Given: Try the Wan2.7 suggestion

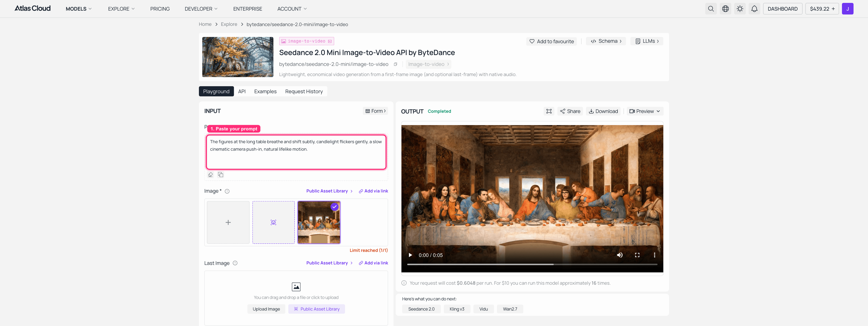Looking at the screenshot, I should tap(510, 309).
